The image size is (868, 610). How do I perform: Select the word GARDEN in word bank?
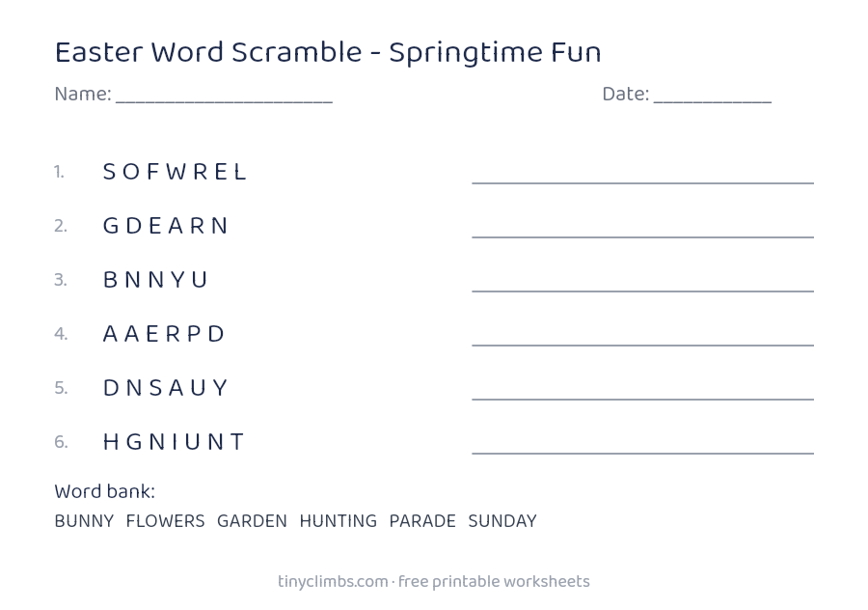252,521
